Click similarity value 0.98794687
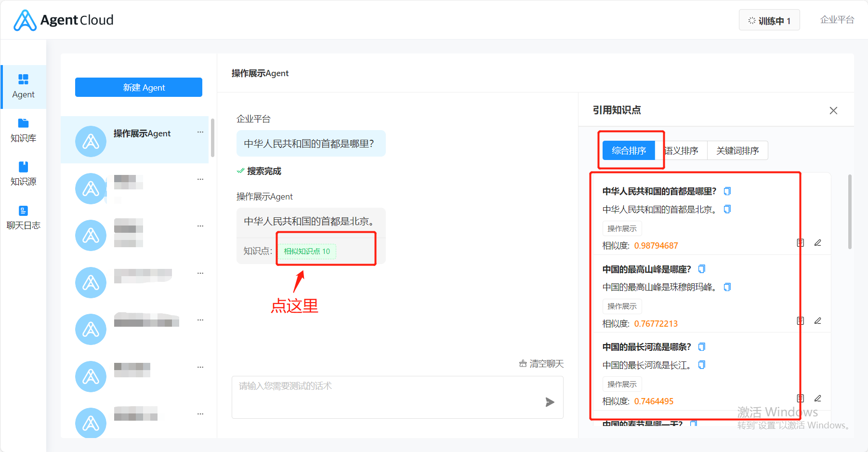The image size is (868, 452). point(656,246)
